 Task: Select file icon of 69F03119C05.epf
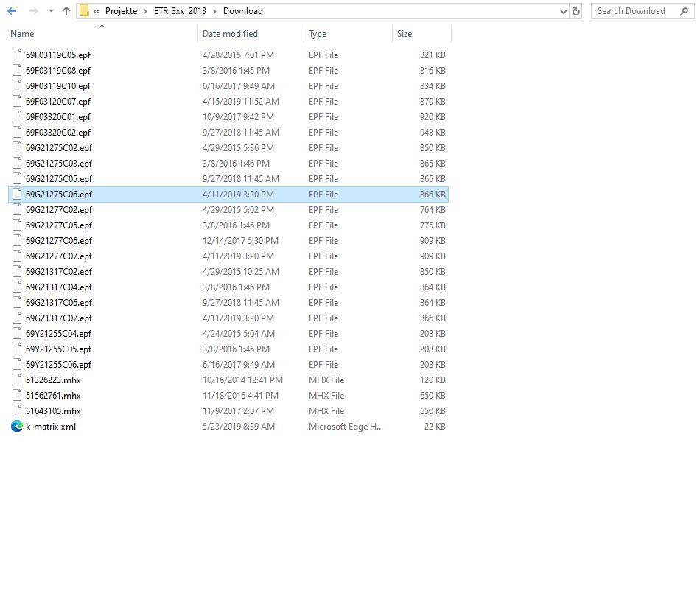click(x=17, y=55)
